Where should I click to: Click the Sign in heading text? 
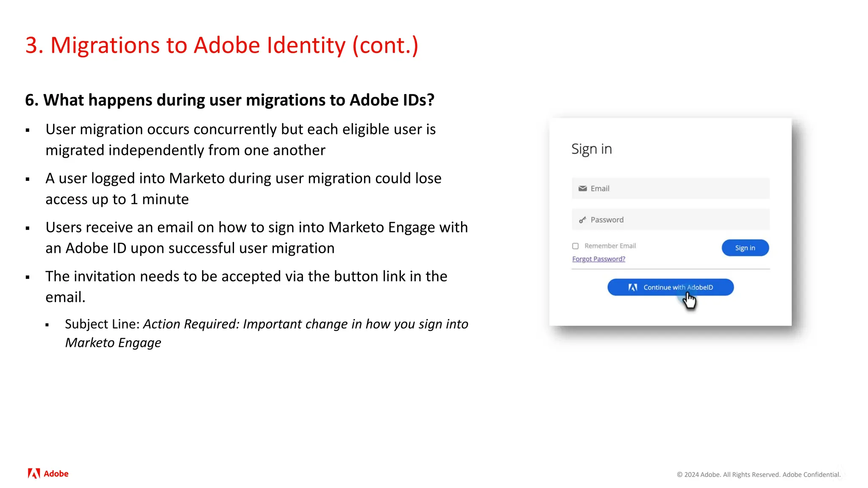592,149
